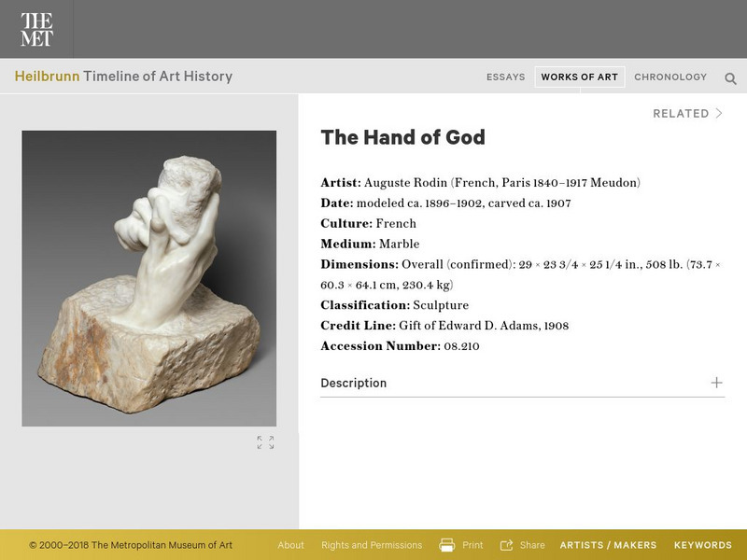
Task: Open Artists / Makers in footer
Action: pos(608,545)
